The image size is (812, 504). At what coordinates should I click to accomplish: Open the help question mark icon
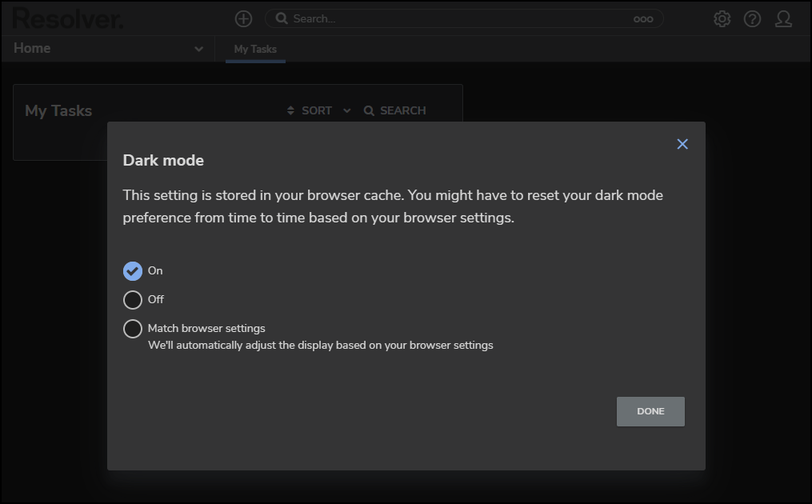[x=752, y=18]
